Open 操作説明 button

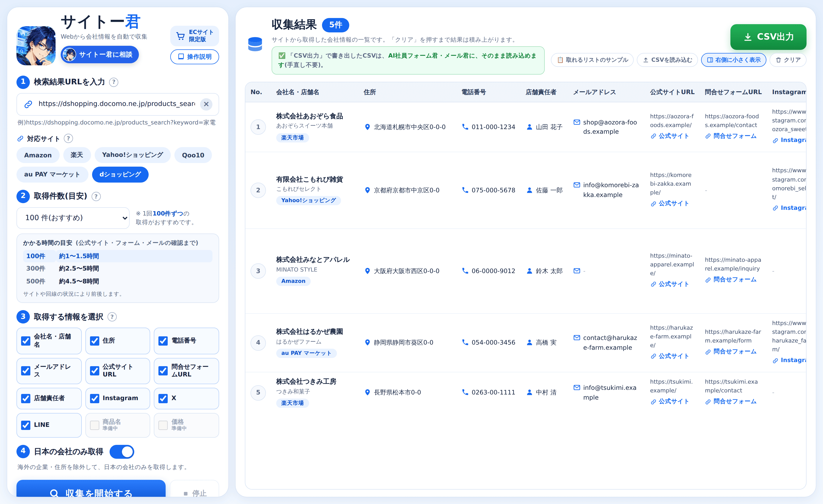point(194,57)
